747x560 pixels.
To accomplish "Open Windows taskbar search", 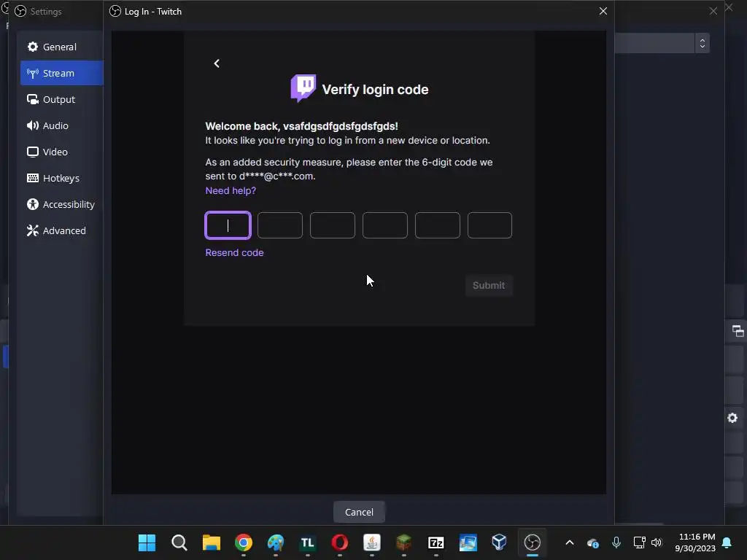I will point(179,542).
